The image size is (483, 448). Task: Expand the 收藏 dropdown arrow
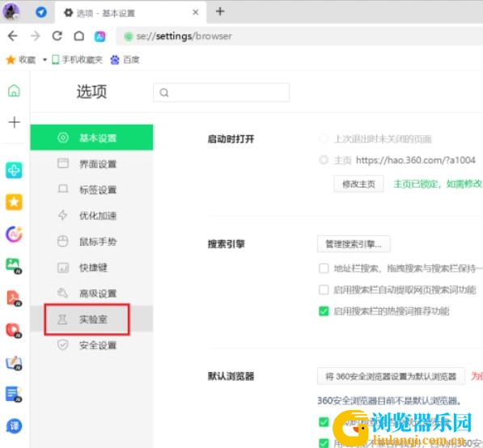pyautogui.click(x=44, y=60)
